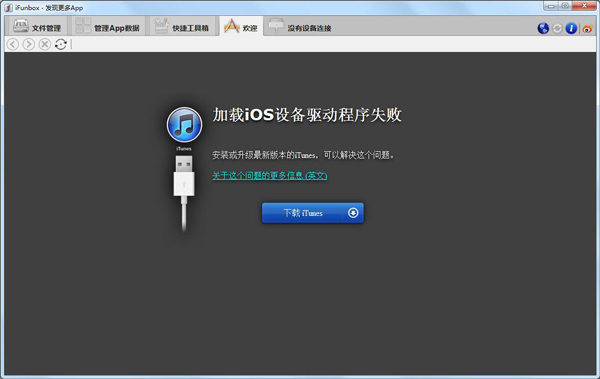Image resolution: width=600 pixels, height=379 pixels.
Task: Open the 文件管理 tab
Action: pos(37,27)
